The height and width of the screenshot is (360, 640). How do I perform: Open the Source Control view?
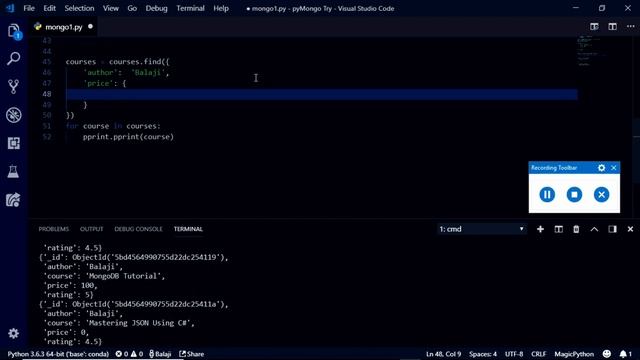pos(13,87)
